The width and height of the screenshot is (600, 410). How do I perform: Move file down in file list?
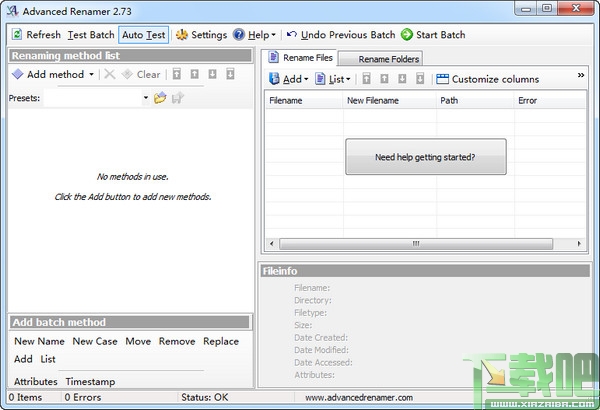402,78
